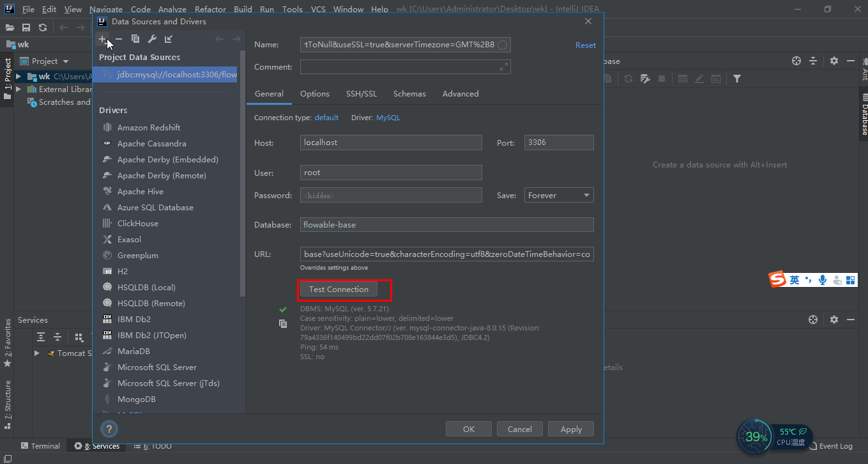The height and width of the screenshot is (464, 868).
Task: Open the wrench settings icon in the dialog toolbar
Action: pyautogui.click(x=152, y=39)
